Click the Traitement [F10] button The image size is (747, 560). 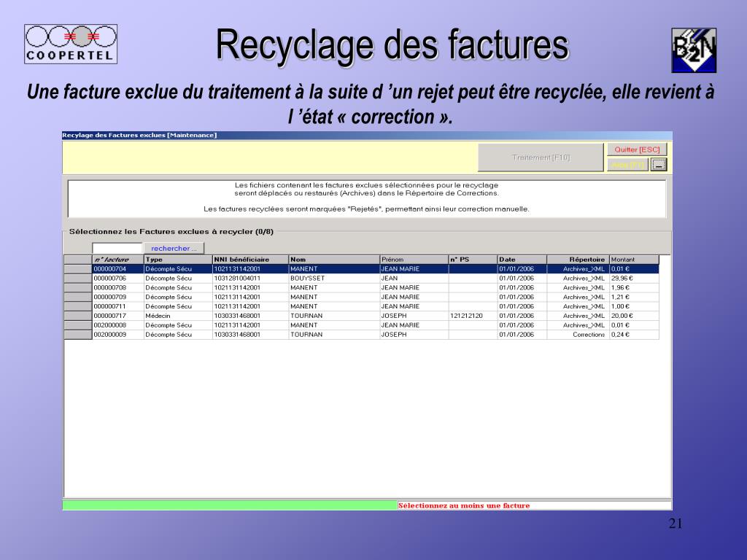coord(541,157)
